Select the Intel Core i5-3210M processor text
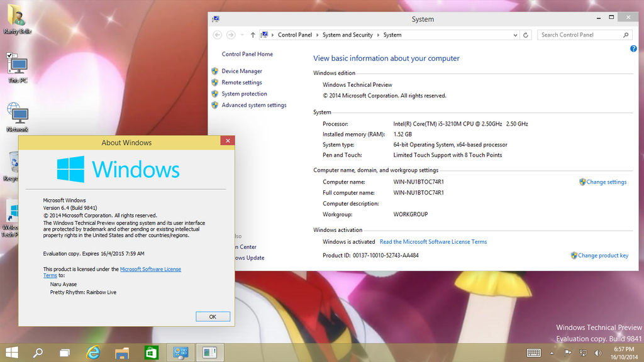 (460, 124)
